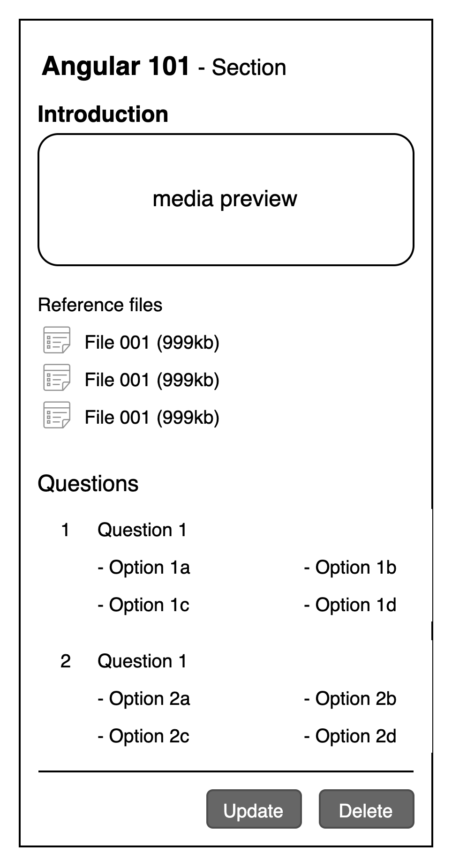The height and width of the screenshot is (868, 452).
Task: Select Option 1d under Question 1
Action: click(350, 605)
